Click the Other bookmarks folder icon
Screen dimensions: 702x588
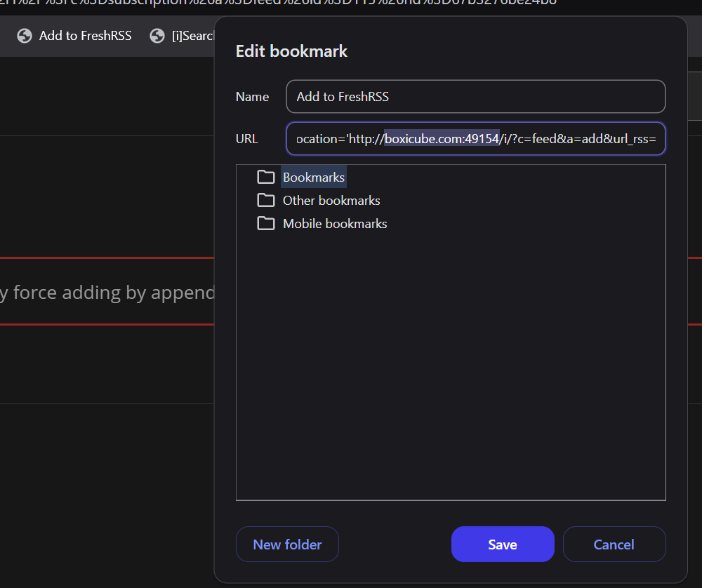coord(266,200)
